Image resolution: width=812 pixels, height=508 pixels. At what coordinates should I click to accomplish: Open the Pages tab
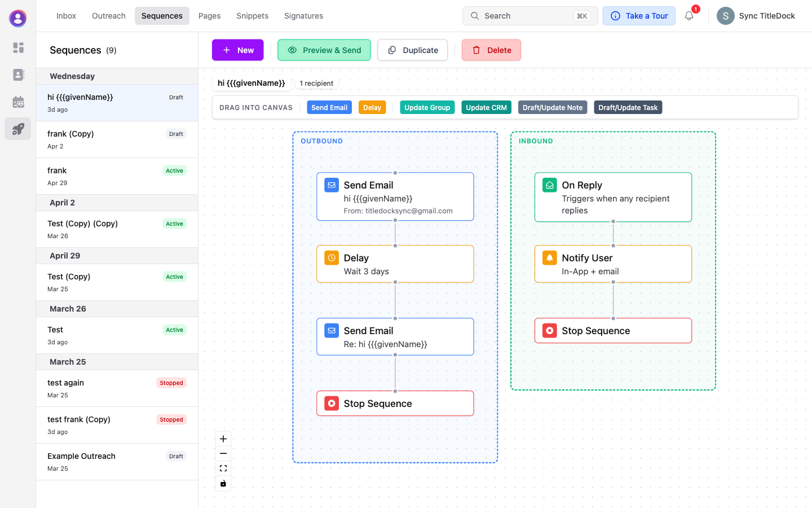tap(209, 16)
